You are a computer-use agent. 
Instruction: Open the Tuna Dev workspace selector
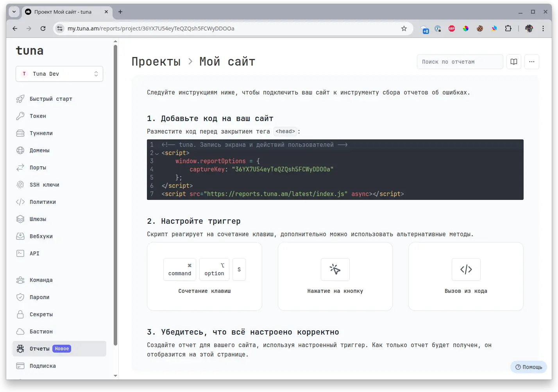tap(59, 74)
